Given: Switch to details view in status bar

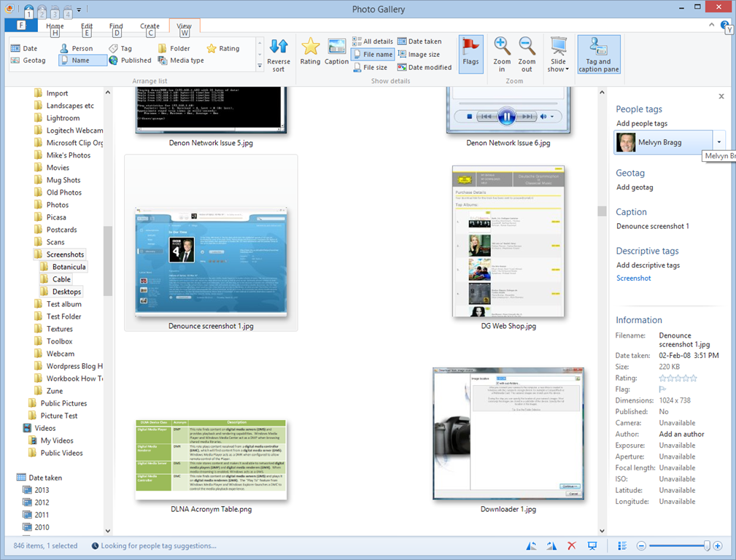Looking at the screenshot, I should (x=622, y=545).
